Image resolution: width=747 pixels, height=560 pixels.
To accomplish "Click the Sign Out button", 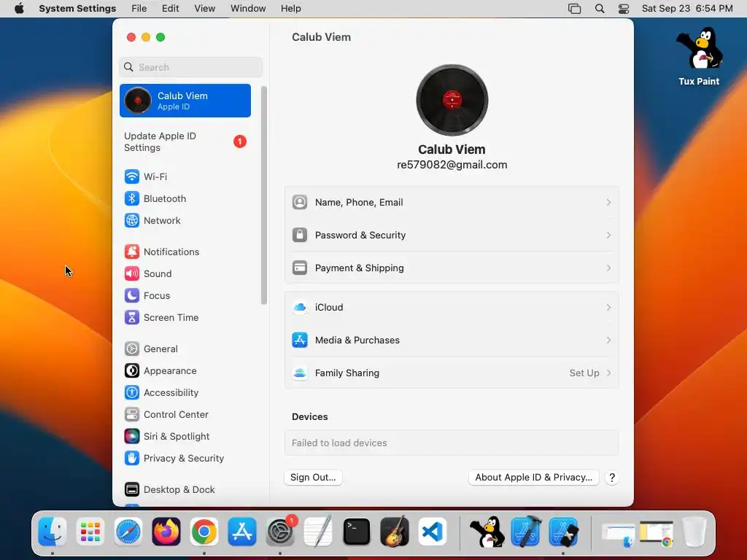I will 313,477.
